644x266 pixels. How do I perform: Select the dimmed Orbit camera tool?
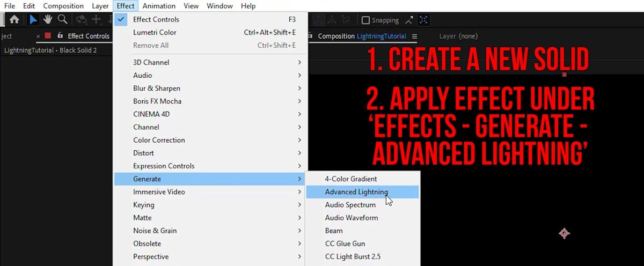pos(82,20)
